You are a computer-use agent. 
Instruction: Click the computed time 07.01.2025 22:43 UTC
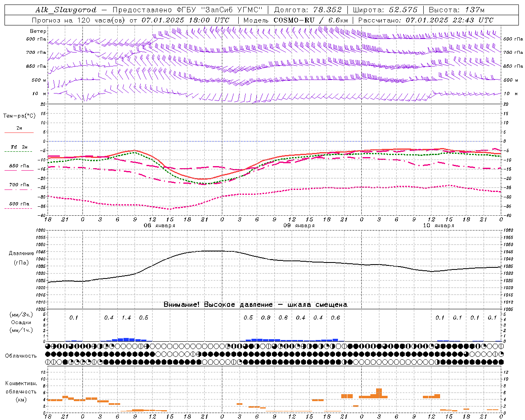click(449, 20)
